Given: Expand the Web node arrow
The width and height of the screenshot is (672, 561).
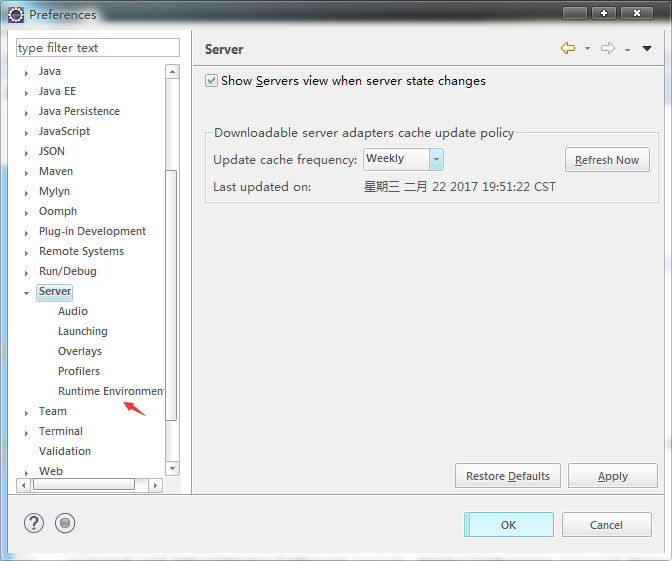Looking at the screenshot, I should click(x=27, y=473).
